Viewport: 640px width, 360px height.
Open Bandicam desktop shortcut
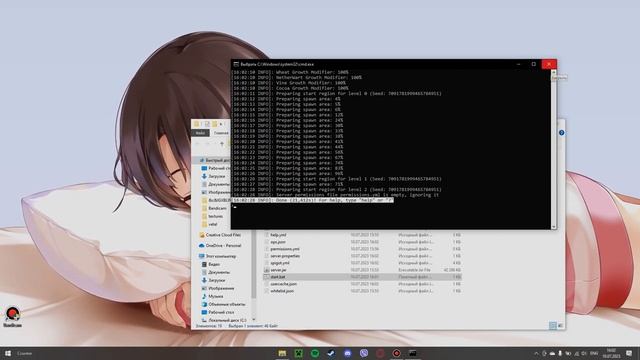tap(12, 317)
